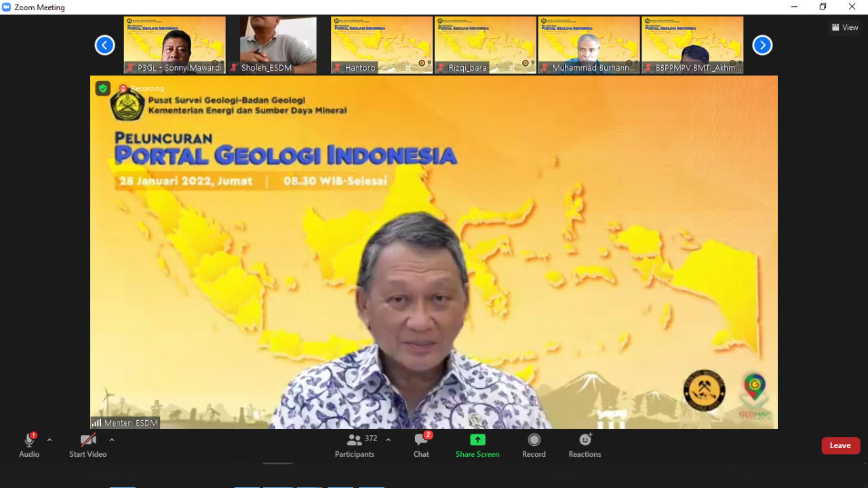
Task: Click the green meeting security shield icon
Action: pyautogui.click(x=102, y=88)
